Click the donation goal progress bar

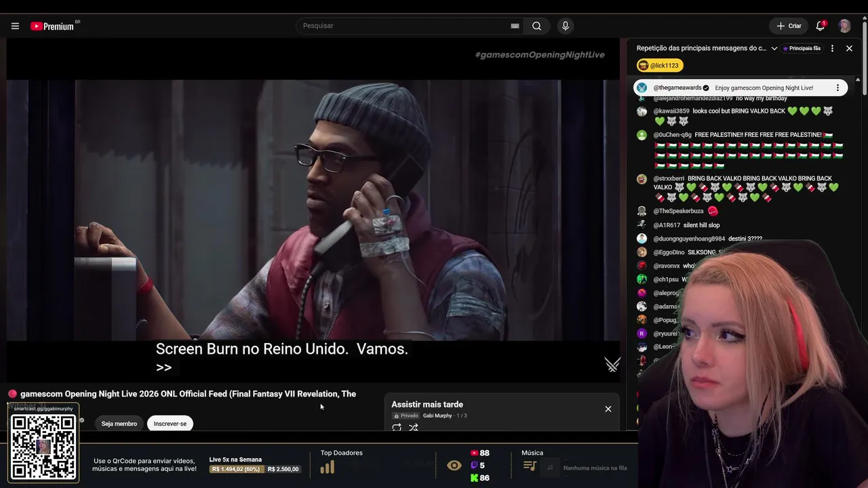coord(255,469)
